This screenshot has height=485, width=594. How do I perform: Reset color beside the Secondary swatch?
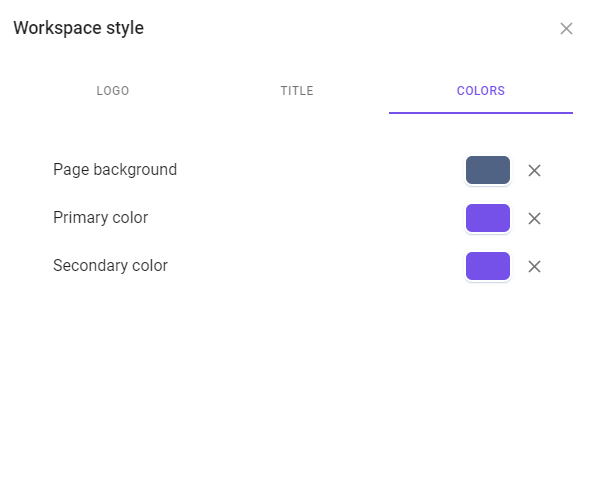pos(534,267)
